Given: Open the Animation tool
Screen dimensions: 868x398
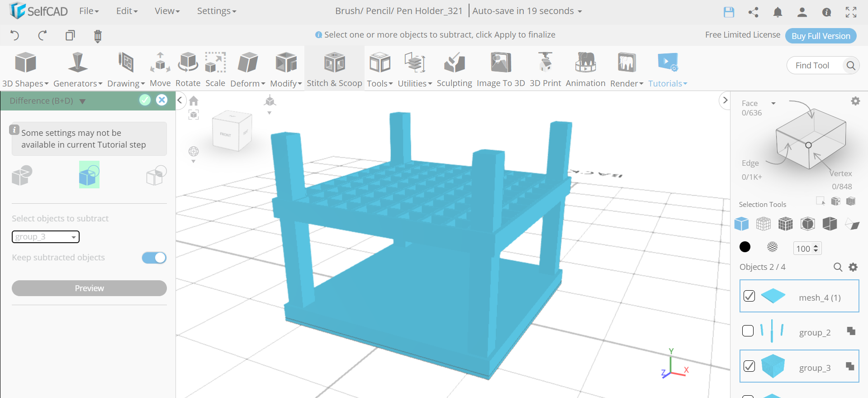Looking at the screenshot, I should point(585,69).
